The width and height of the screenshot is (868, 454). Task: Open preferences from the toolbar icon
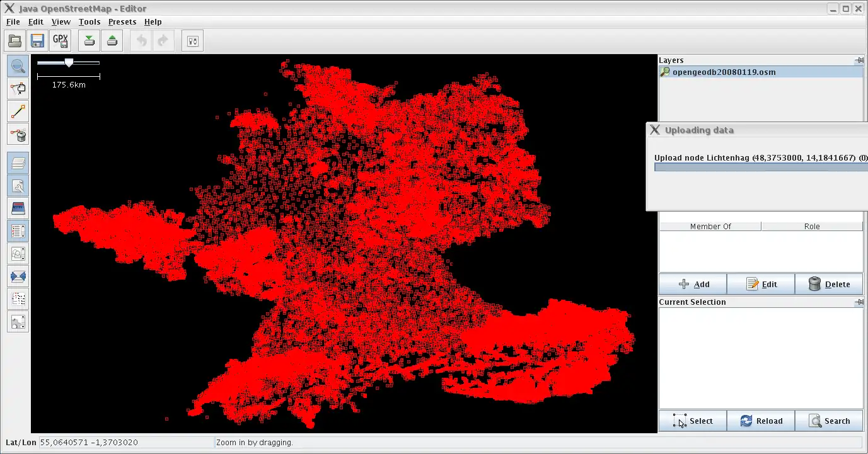[x=193, y=41]
